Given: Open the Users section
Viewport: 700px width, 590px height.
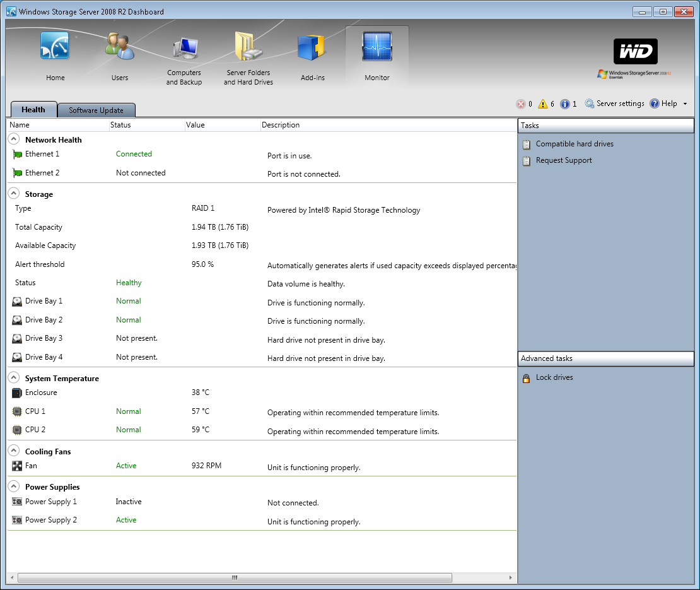Looking at the screenshot, I should click(120, 56).
